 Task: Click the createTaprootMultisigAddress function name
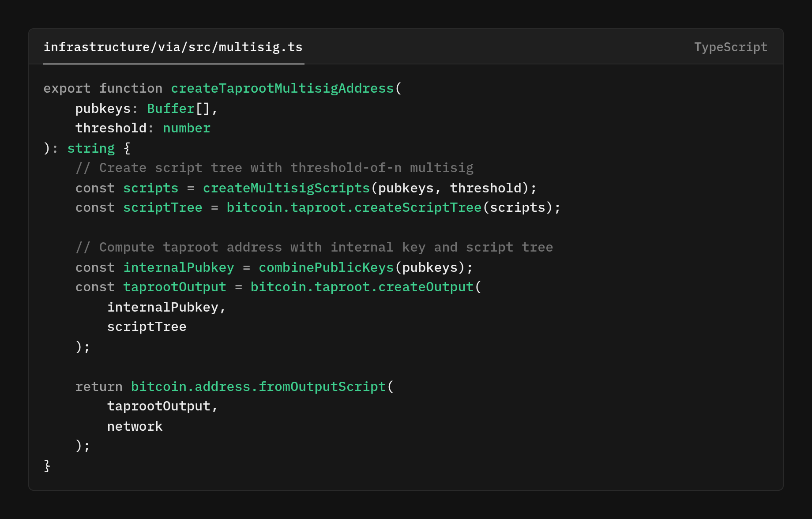(282, 89)
